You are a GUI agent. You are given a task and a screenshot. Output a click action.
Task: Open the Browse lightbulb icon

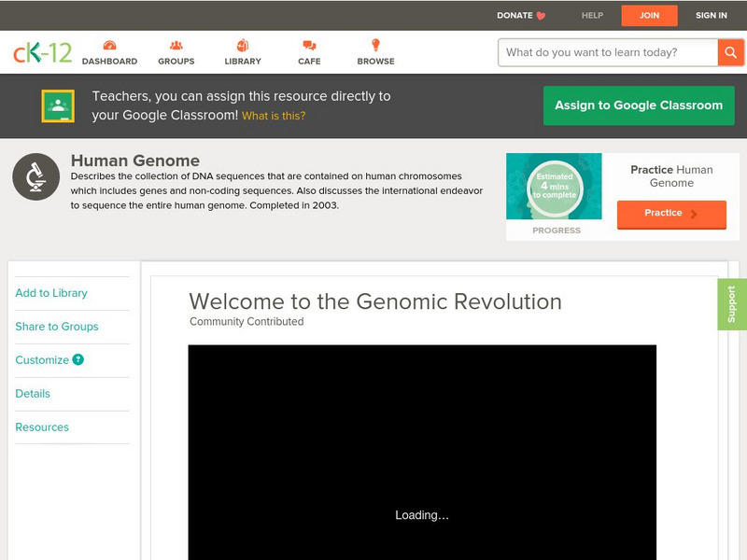click(x=375, y=45)
